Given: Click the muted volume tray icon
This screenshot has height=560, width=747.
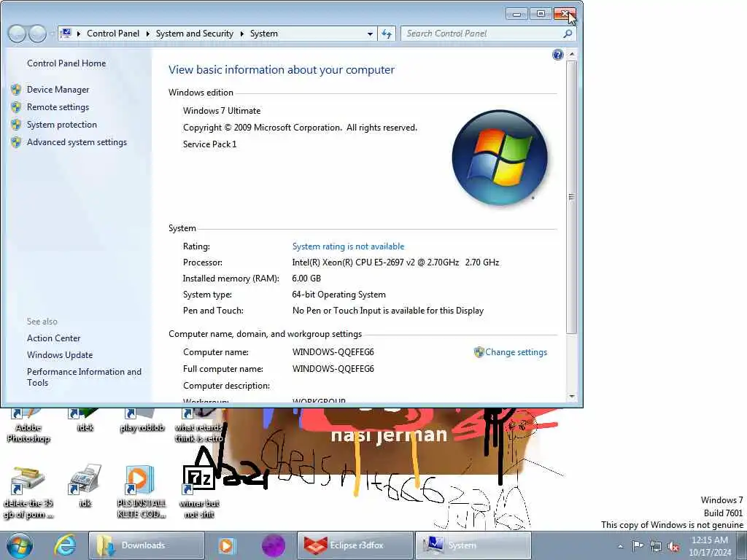Looking at the screenshot, I should click(x=673, y=546).
